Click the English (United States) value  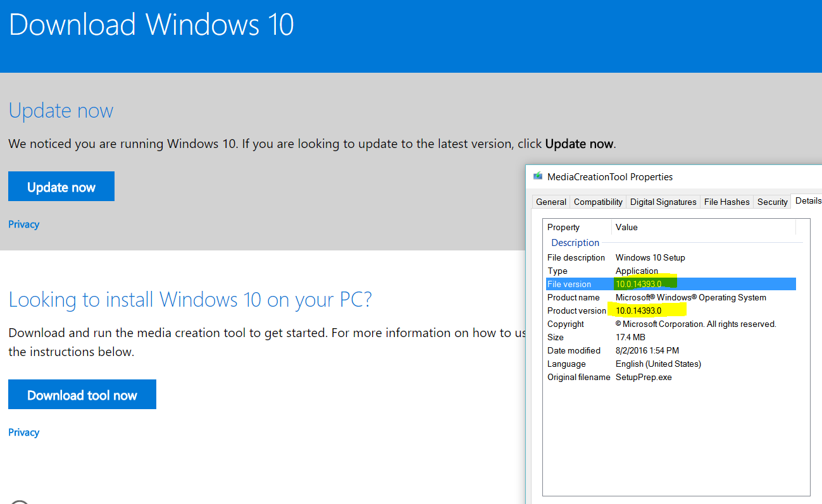658,364
